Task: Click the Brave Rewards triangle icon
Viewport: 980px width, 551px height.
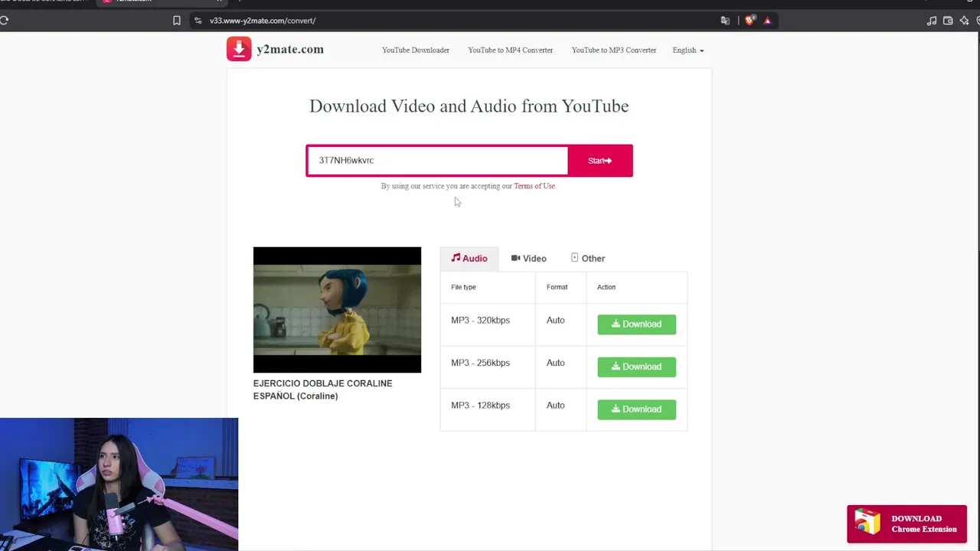Action: tap(767, 21)
